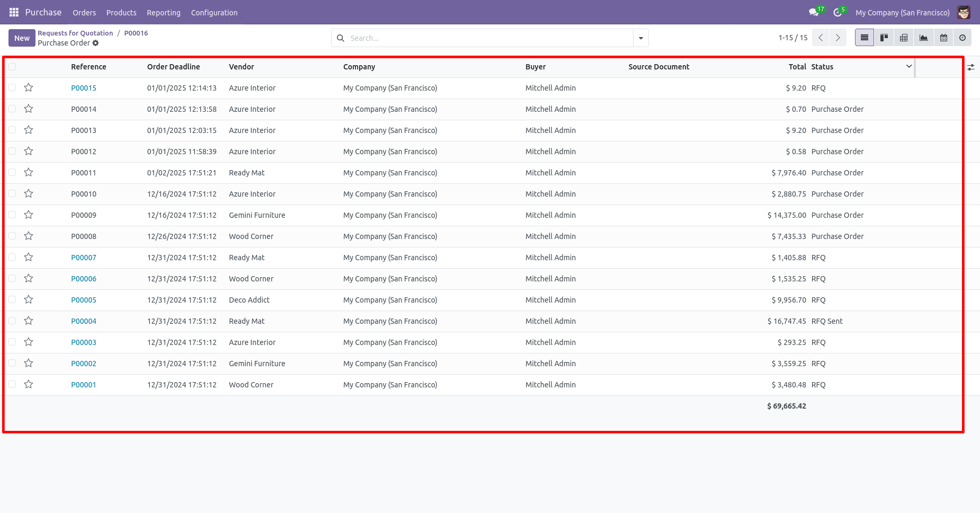Open the Purchase Order gear actions menu

(95, 43)
